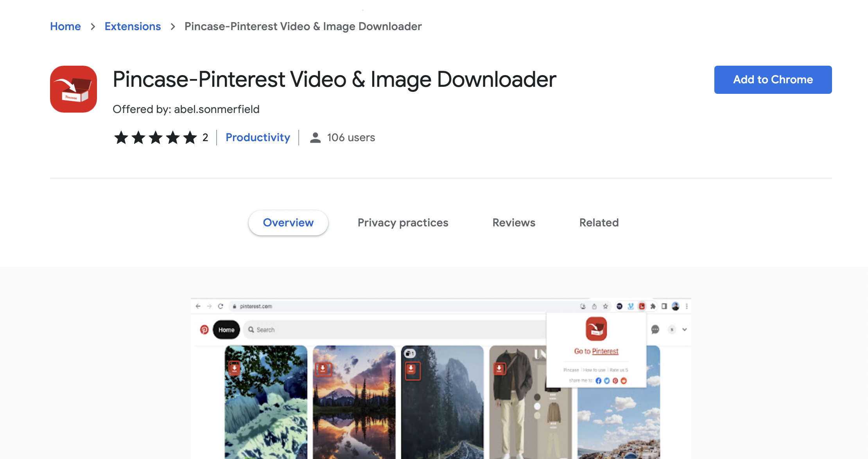Switch to the Related tab

(599, 223)
